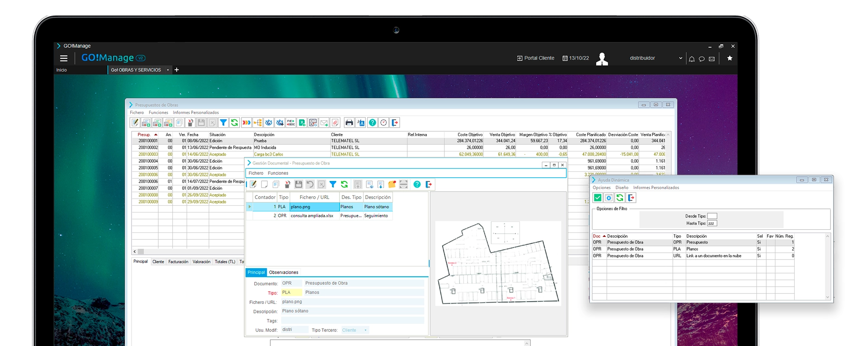Screen dimensions: 868x346
Task: Click the Tags input field
Action: point(353,321)
